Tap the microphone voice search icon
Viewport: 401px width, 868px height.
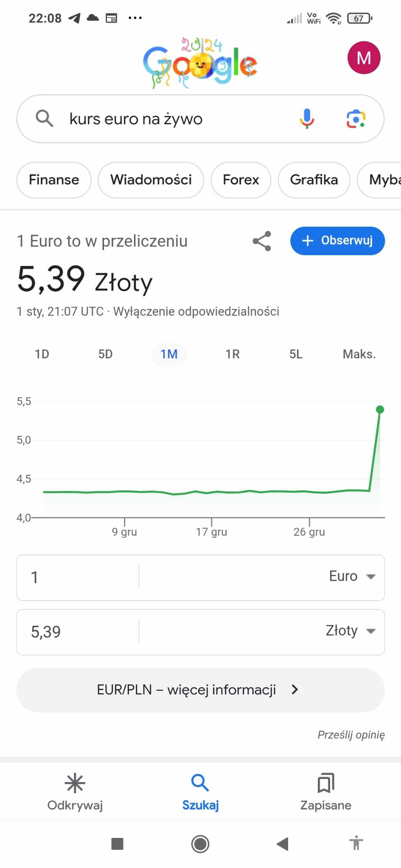tap(307, 119)
